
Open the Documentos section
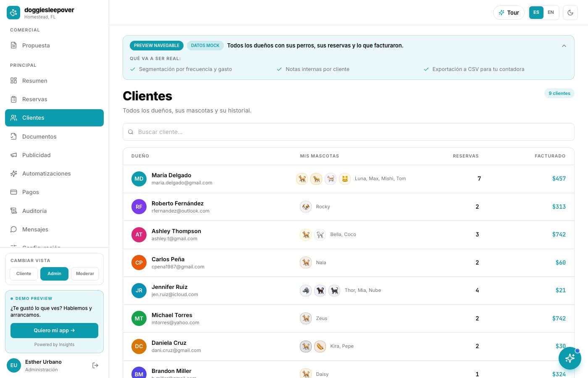tap(54, 136)
